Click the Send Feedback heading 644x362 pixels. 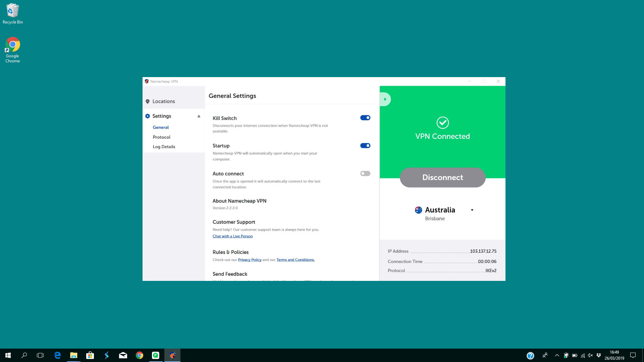tap(230, 274)
